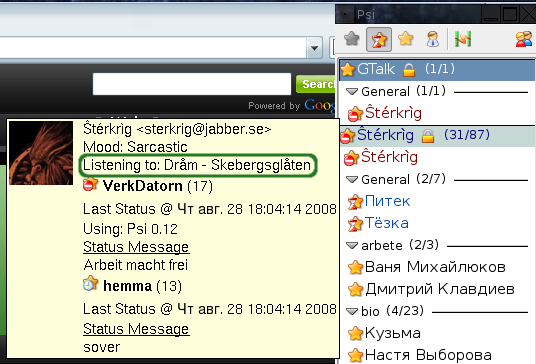Viewport: 536px width, 364px height.
Task: Click the lock icon next to GTalk
Action: [x=409, y=70]
